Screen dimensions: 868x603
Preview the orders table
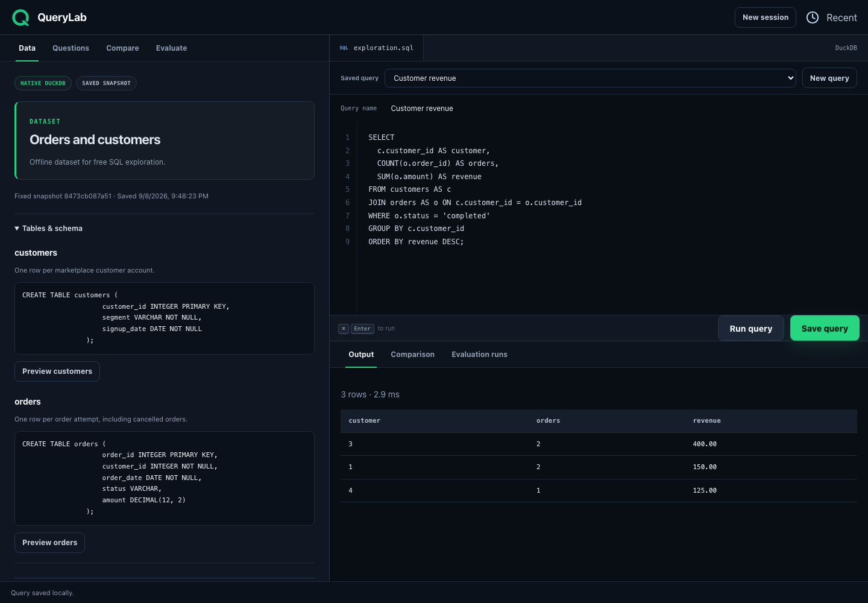(x=49, y=543)
